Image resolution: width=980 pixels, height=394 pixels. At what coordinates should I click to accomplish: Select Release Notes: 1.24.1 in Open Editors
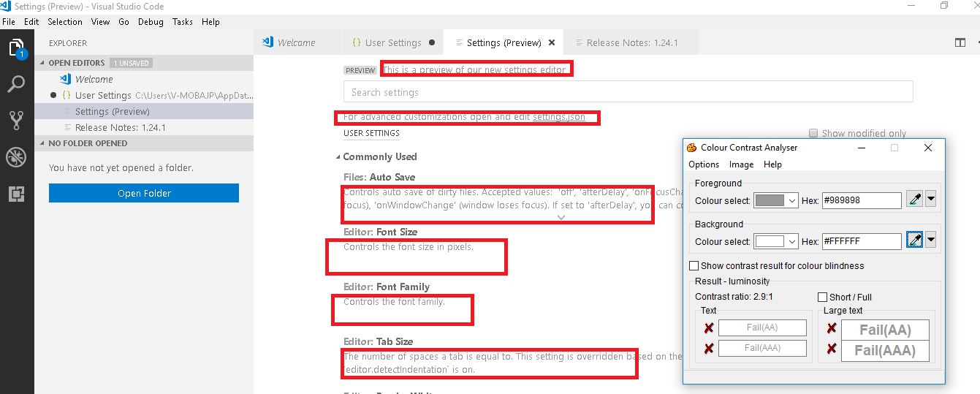point(144,127)
